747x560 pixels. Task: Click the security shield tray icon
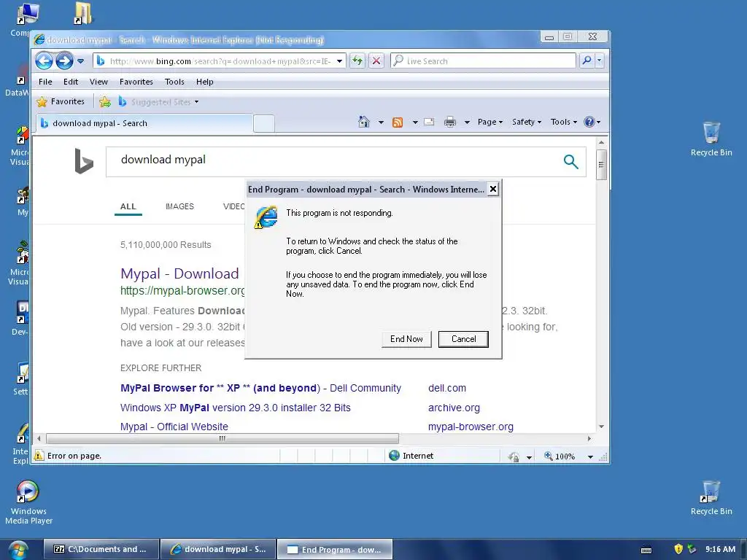(x=678, y=549)
